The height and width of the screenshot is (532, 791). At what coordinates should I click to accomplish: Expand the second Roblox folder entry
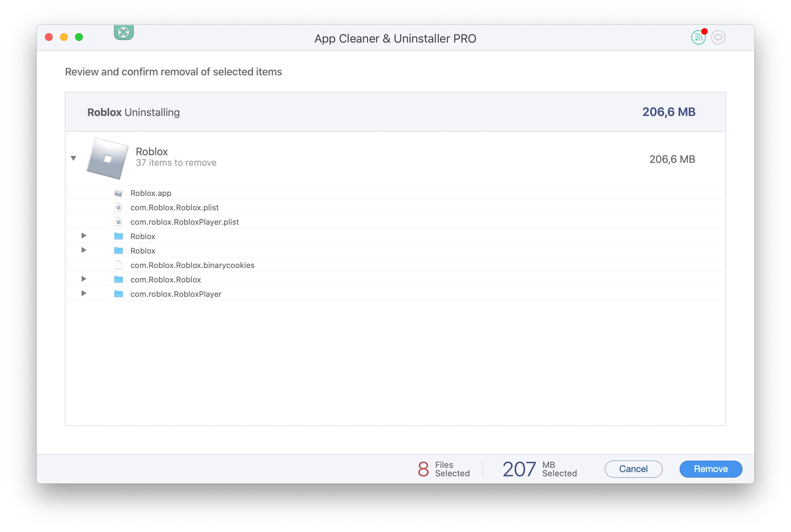83,251
